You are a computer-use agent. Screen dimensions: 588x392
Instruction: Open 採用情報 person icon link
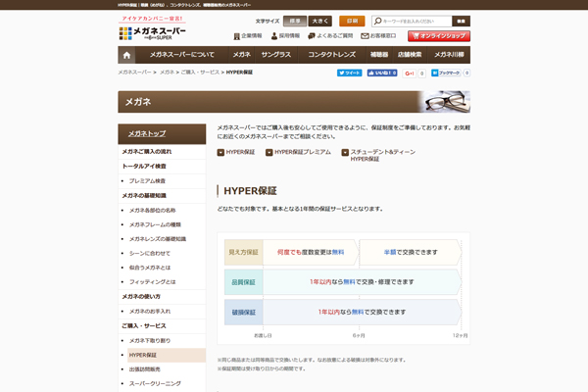tap(285, 36)
